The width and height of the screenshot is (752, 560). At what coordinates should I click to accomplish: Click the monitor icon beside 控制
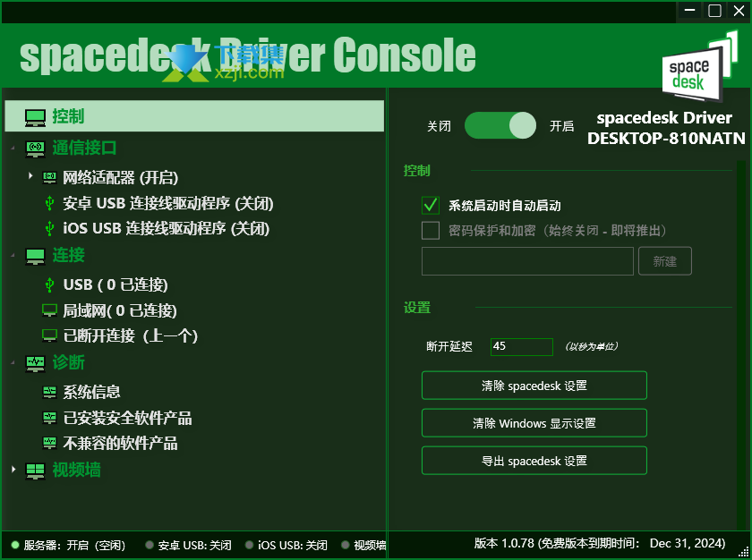35,117
